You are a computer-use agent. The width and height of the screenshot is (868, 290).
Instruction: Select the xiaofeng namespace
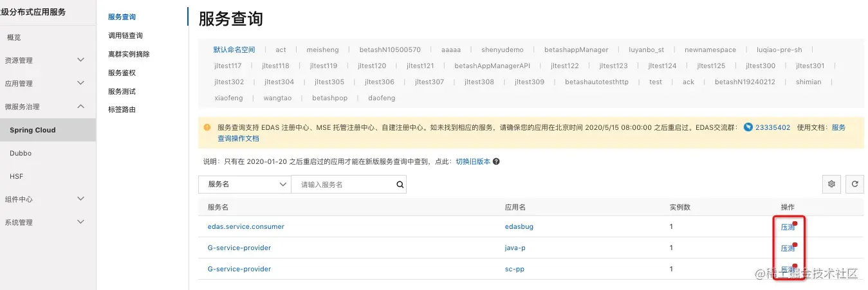(229, 98)
